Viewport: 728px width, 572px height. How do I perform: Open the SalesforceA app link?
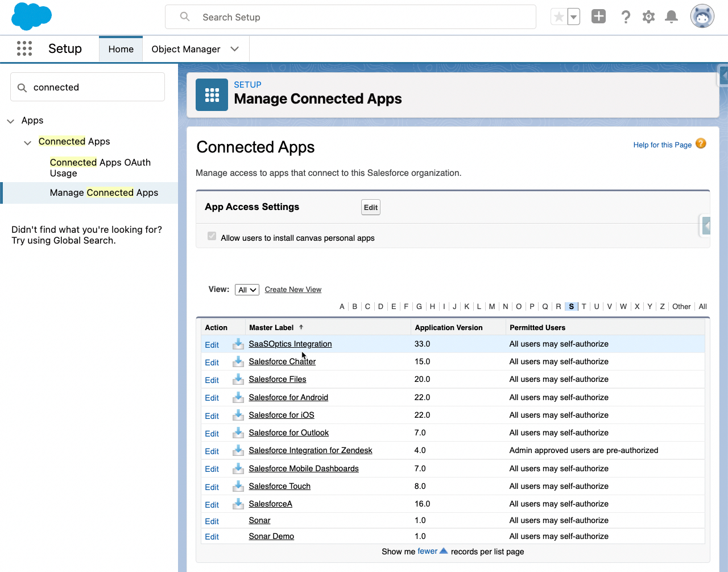click(x=270, y=504)
